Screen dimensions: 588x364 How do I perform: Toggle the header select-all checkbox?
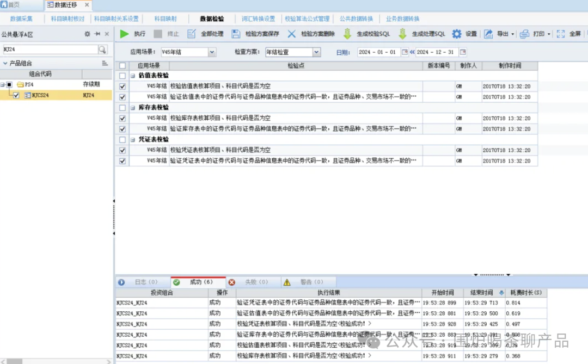(122, 66)
